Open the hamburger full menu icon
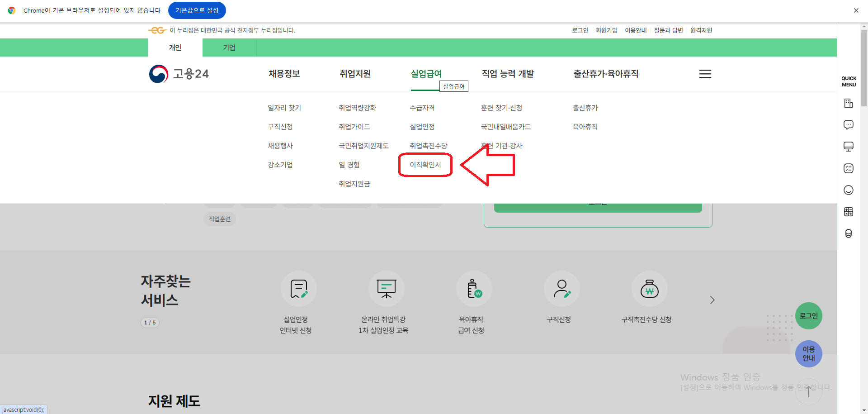 coord(705,74)
